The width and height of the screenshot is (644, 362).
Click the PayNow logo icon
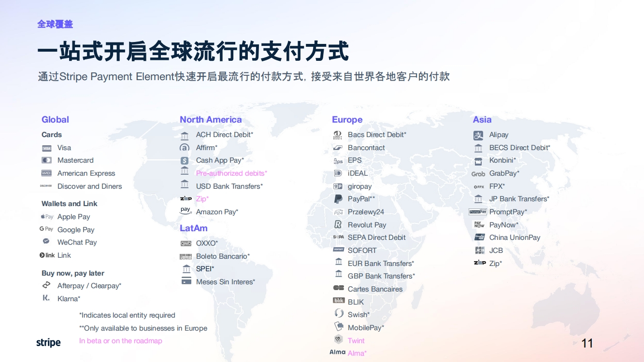click(479, 224)
